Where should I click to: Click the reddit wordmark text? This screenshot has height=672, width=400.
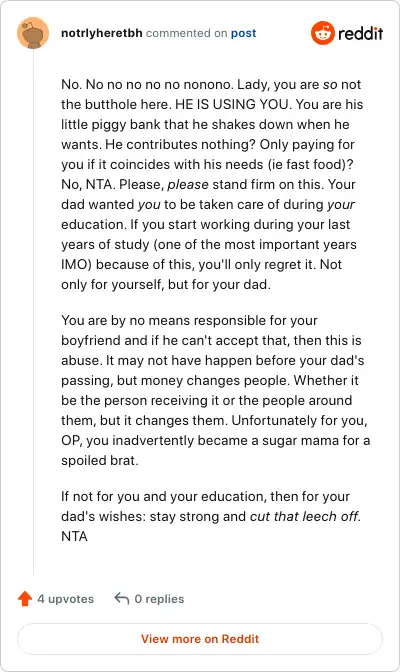point(361,33)
